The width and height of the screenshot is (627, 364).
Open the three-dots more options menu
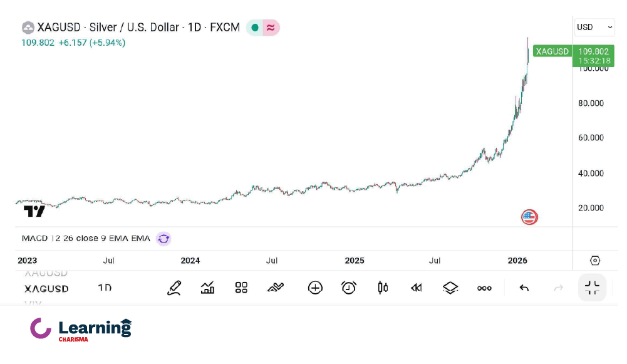(x=484, y=288)
